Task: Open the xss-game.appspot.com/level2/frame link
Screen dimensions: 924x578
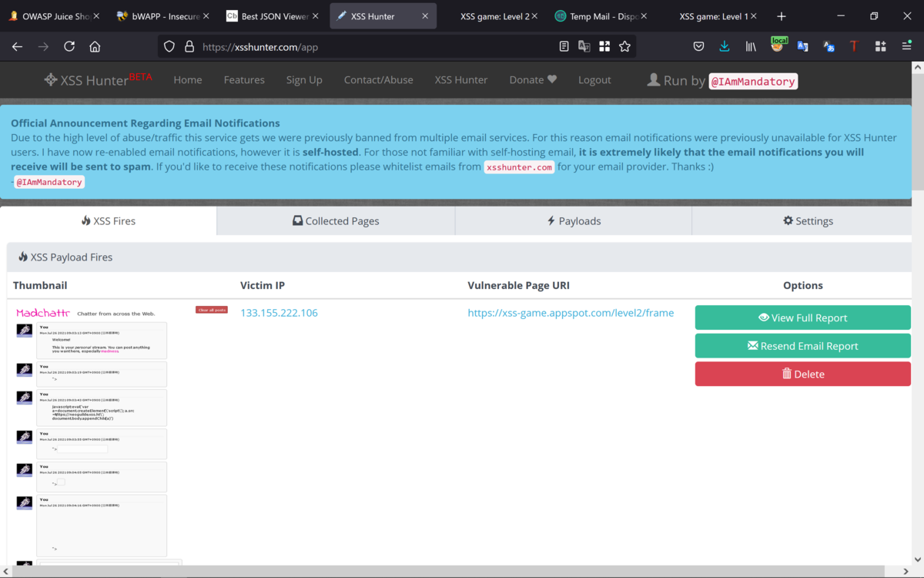Action: click(x=571, y=313)
